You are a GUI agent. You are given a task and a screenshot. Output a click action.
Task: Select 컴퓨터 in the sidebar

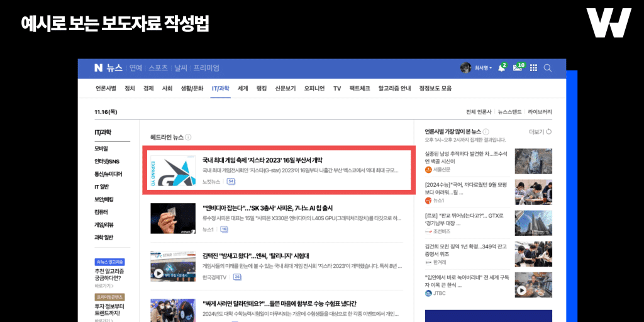click(x=101, y=213)
